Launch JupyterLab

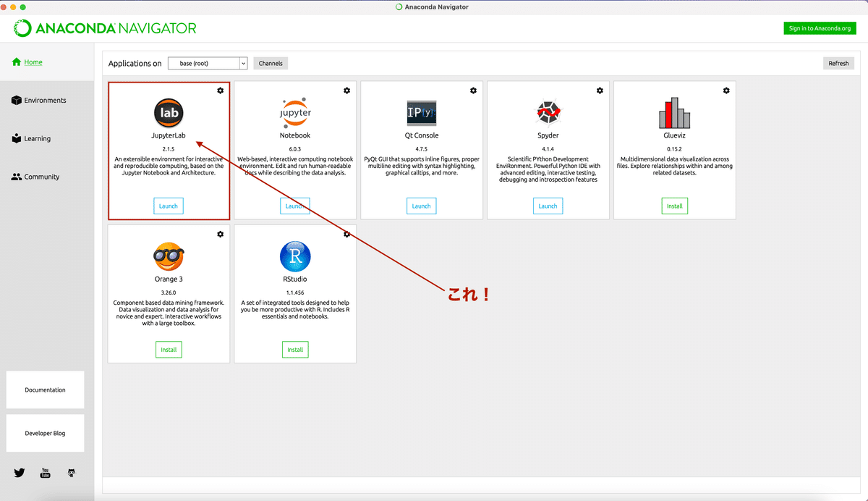[x=169, y=206]
